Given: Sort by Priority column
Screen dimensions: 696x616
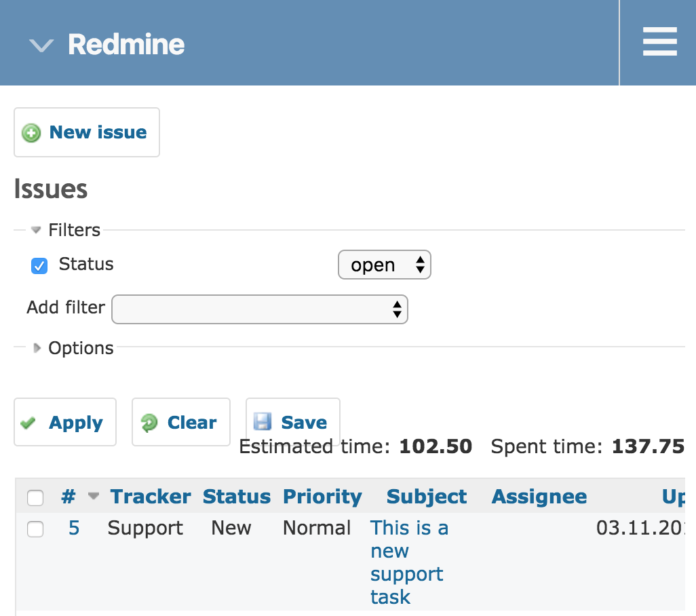Looking at the screenshot, I should (323, 497).
